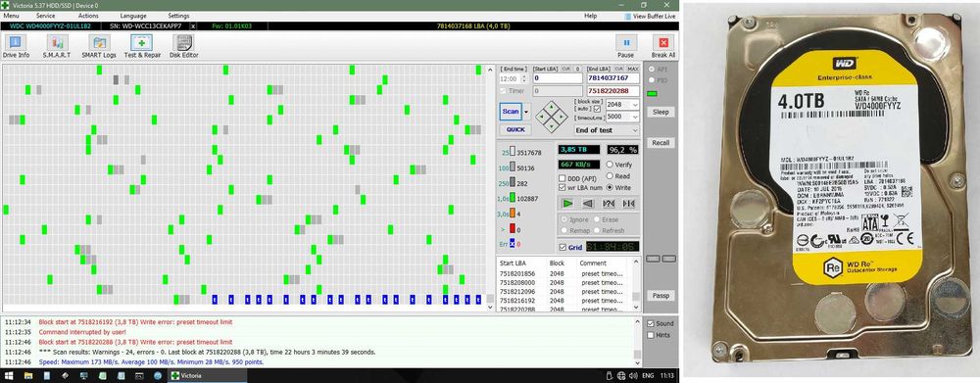This screenshot has width=980, height=383.
Task: Select the row starting at LBA 7518208000
Action: 564,282
